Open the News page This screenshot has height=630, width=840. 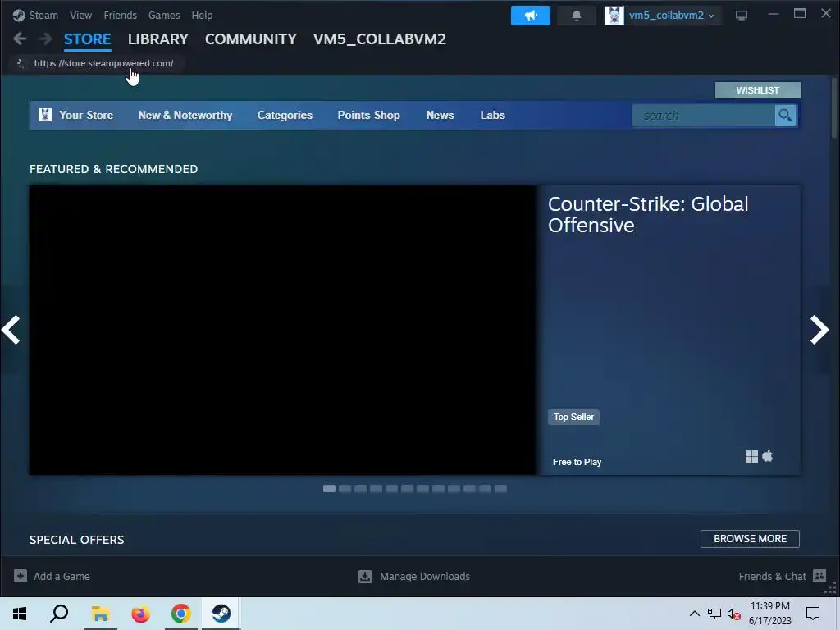pos(440,115)
